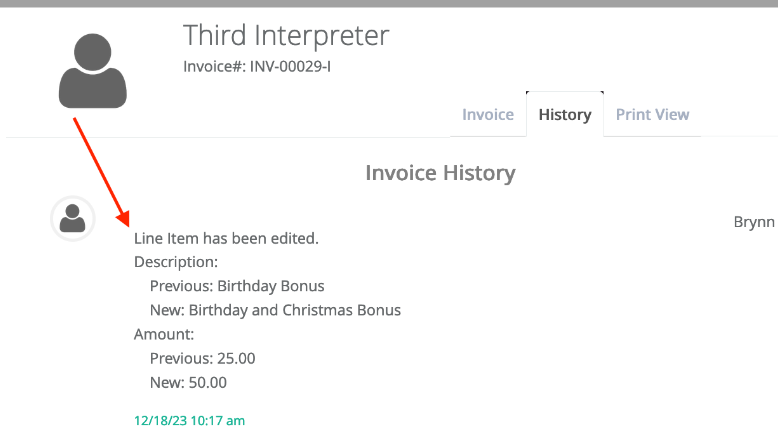Click the Brynn user name

tap(754, 222)
